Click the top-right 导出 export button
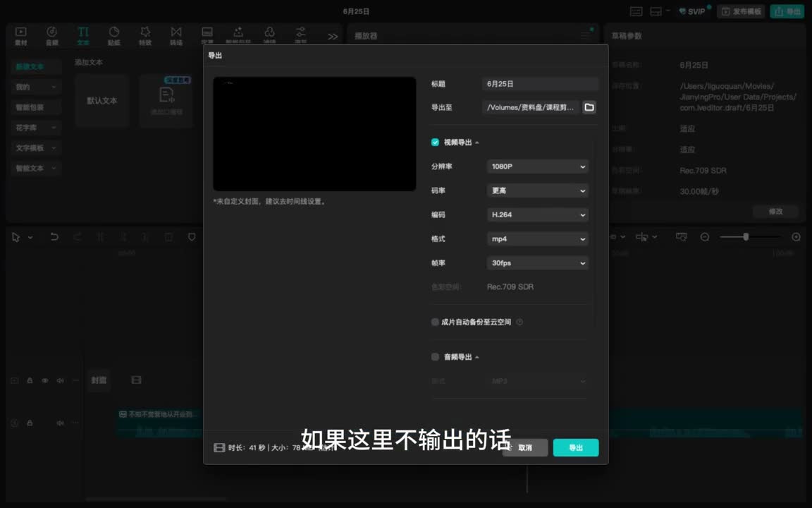Screen dimensions: 812x508 pos(787,11)
